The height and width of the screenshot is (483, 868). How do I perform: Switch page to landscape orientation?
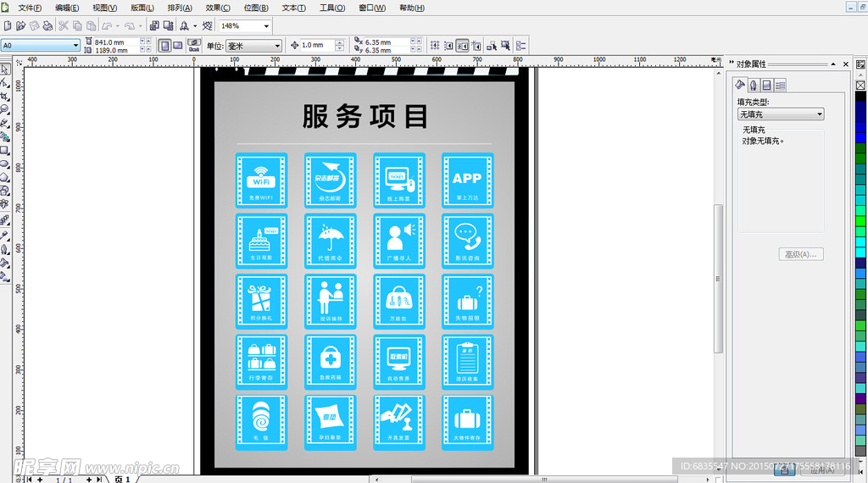(x=178, y=45)
